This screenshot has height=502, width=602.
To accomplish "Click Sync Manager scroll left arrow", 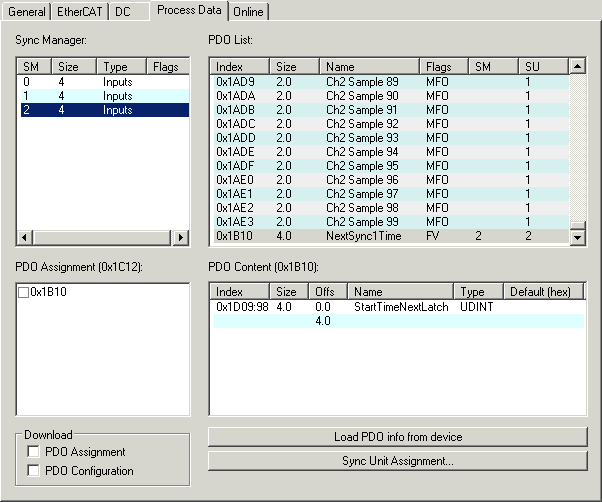I will (x=25, y=238).
